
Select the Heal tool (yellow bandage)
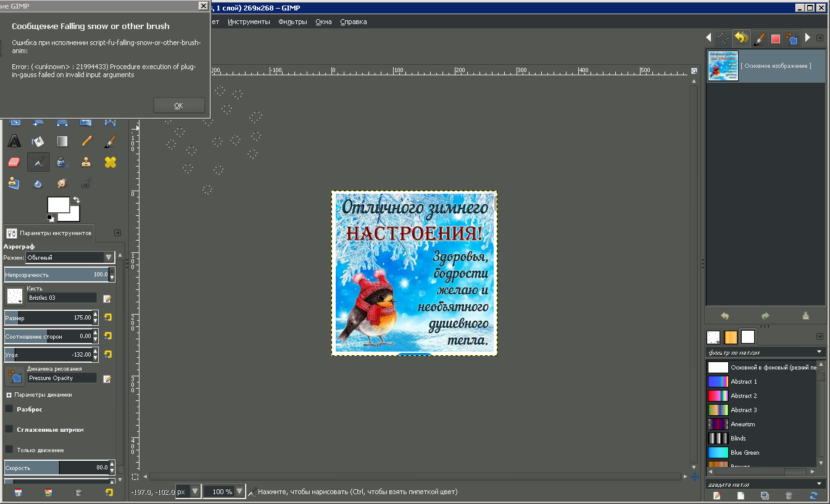(110, 162)
